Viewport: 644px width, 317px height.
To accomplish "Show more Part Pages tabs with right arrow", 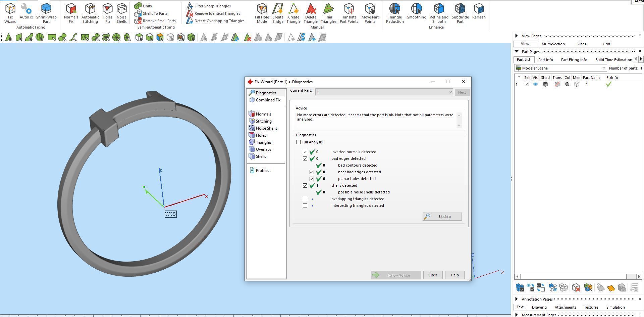I will tap(641, 59).
